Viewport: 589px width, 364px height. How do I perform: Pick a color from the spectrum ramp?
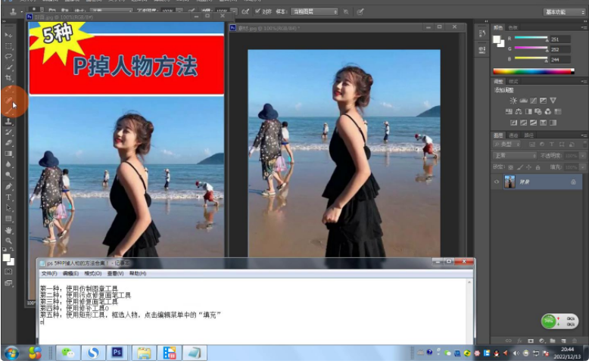pyautogui.click(x=534, y=71)
